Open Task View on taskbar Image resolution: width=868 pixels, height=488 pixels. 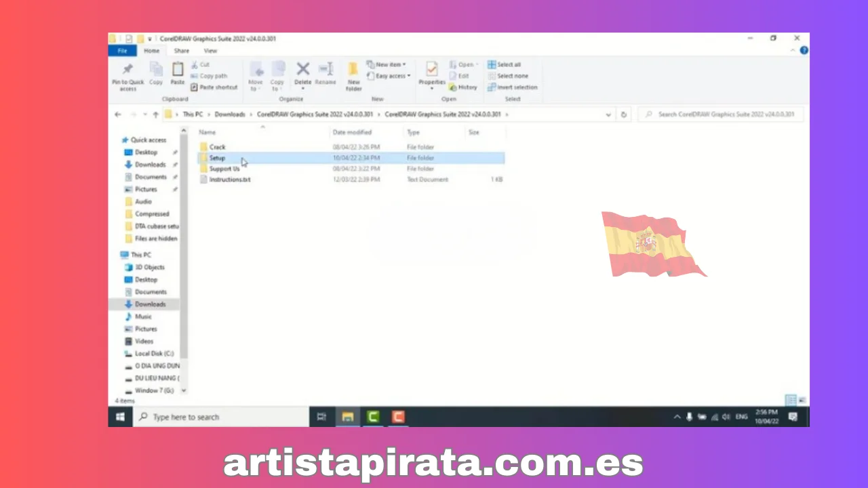point(322,417)
